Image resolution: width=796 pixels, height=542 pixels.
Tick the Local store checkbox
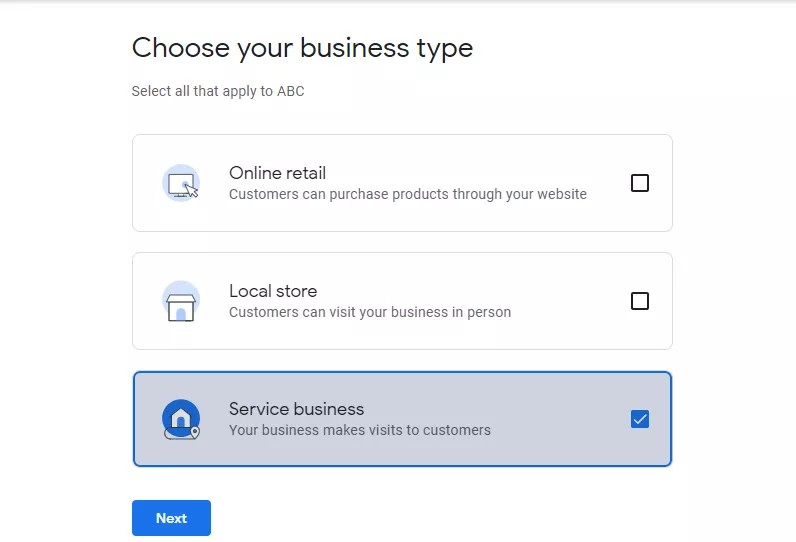pyautogui.click(x=640, y=301)
